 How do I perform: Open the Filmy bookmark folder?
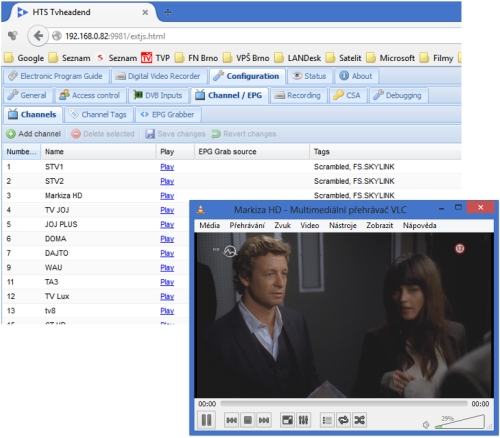(436, 58)
